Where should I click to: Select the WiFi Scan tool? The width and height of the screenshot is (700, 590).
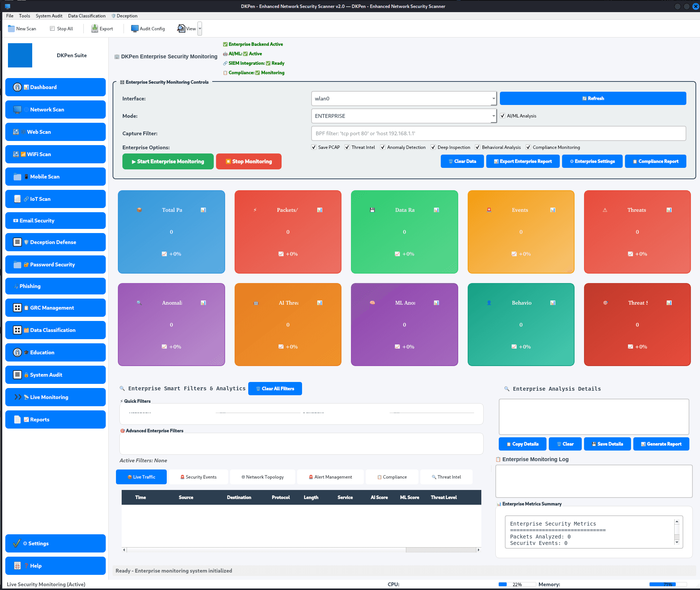coord(55,154)
